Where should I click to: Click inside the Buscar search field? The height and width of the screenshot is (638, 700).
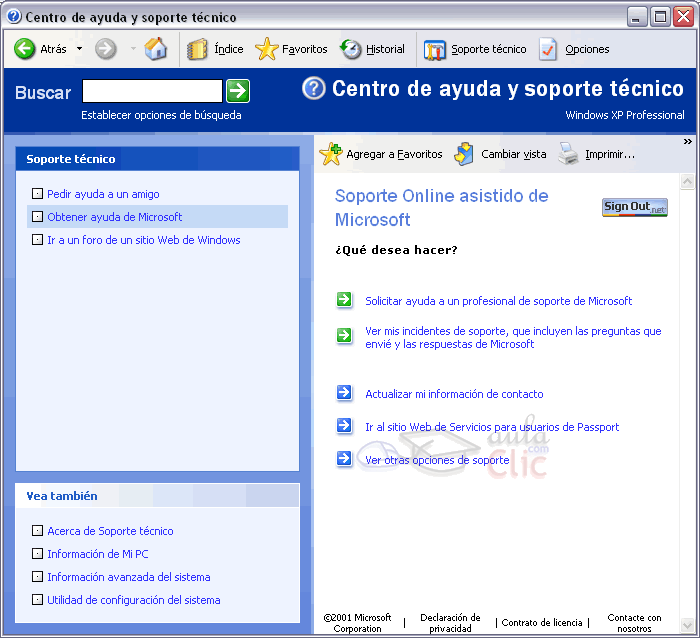click(x=152, y=92)
